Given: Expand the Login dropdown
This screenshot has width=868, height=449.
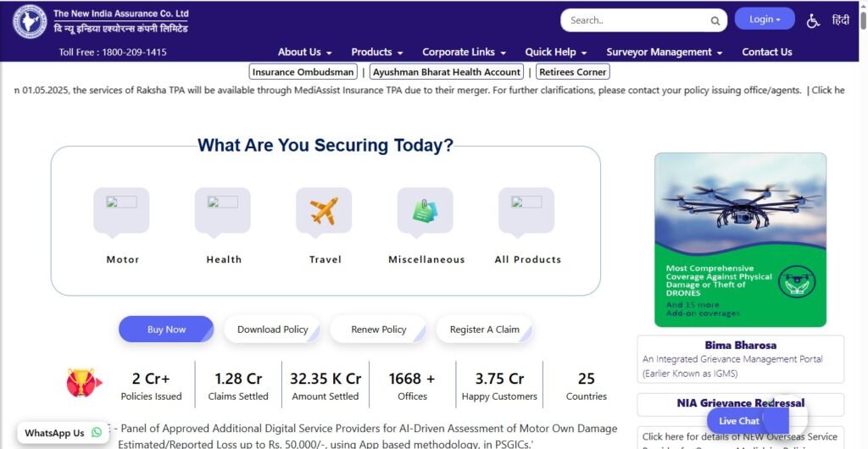Looking at the screenshot, I should tap(765, 19).
